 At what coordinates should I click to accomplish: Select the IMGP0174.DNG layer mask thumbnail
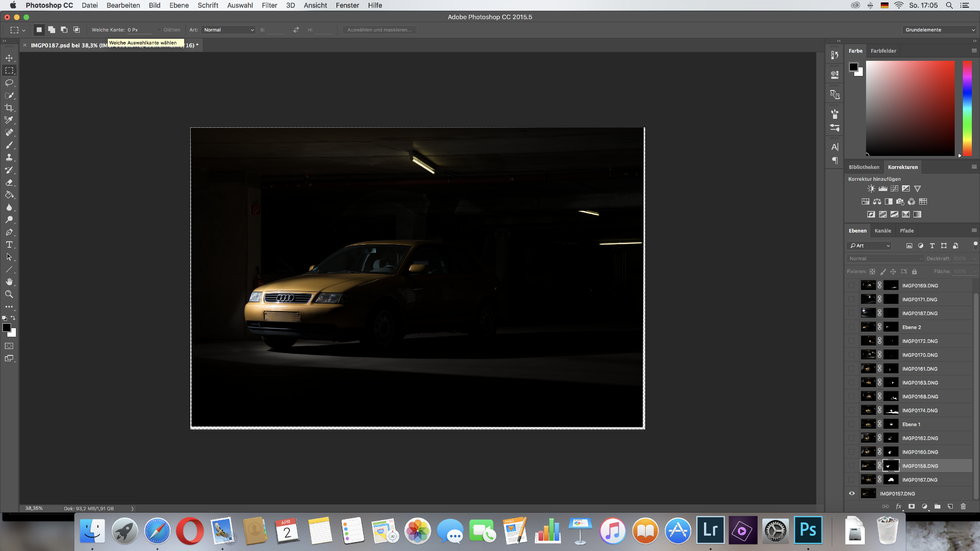pyautogui.click(x=891, y=411)
